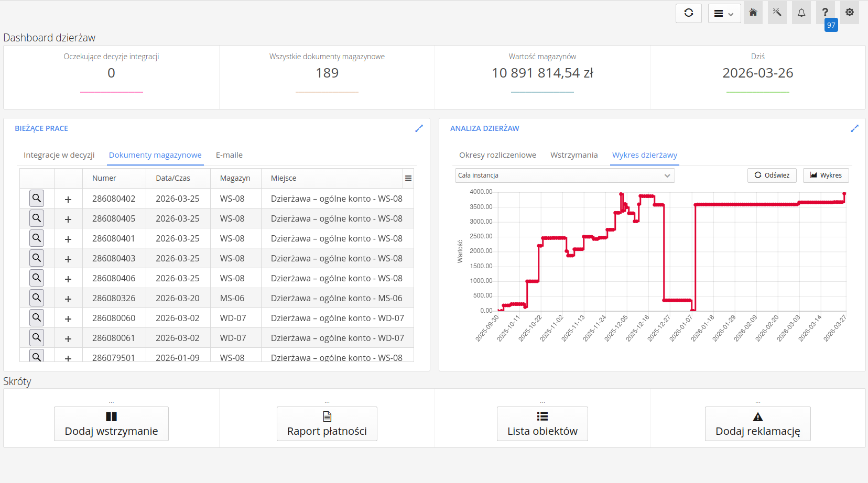This screenshot has width=868, height=483.
Task: Click the last data point on the chart line
Action: click(x=844, y=194)
